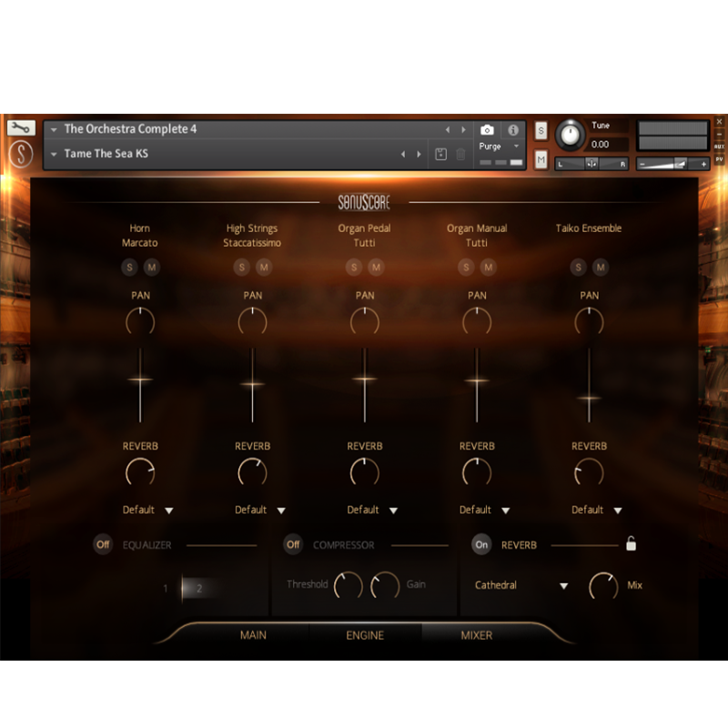The width and height of the screenshot is (728, 728).
Task: Open Organ Manual Default reverb dropdown
Action: tap(485, 510)
